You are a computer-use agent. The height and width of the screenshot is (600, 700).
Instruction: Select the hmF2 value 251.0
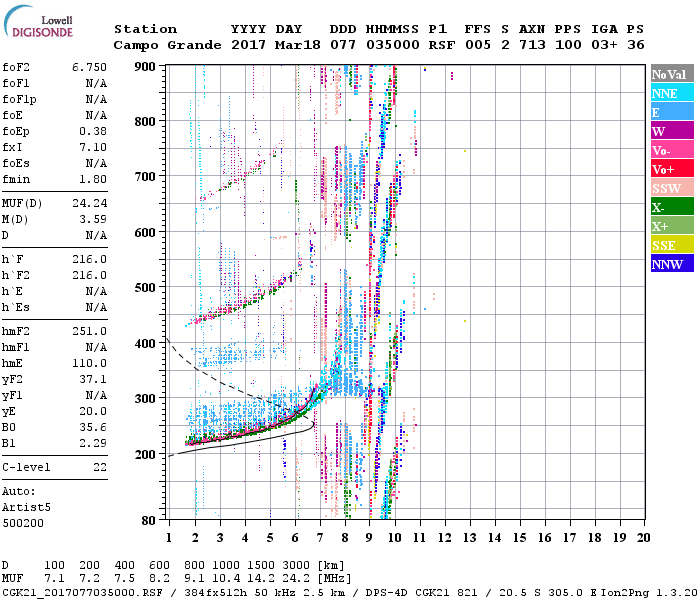(89, 331)
